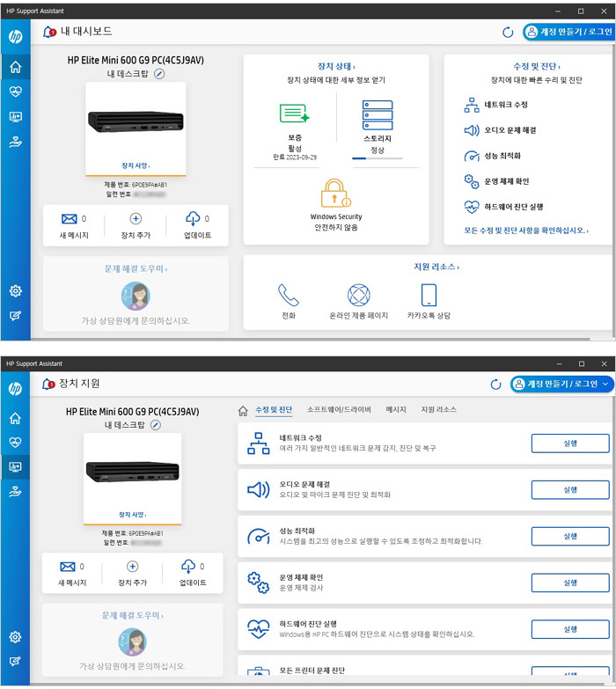This screenshot has height=689, width=616.
Task: Click the 스토리지 storage drive icon
Action: point(378,114)
